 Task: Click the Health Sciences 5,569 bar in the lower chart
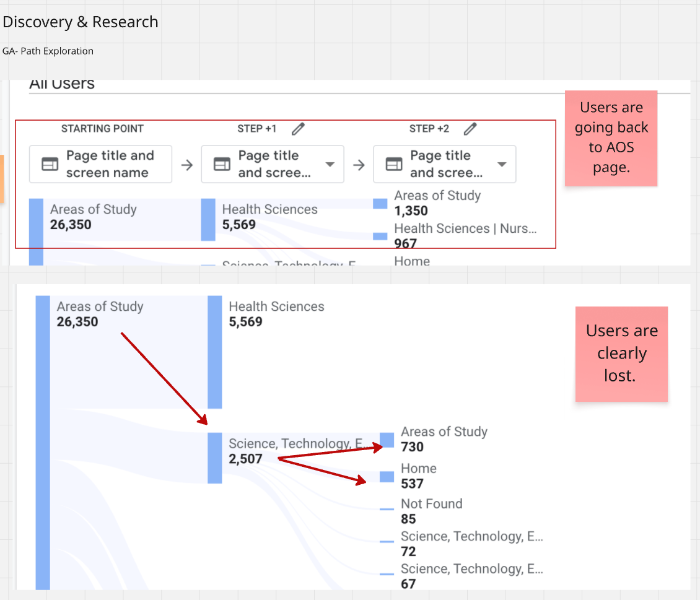pyautogui.click(x=214, y=352)
